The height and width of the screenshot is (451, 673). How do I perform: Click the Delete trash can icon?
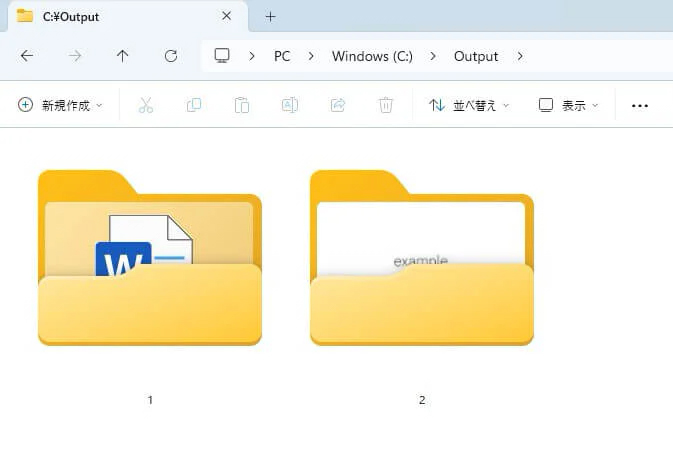tap(386, 105)
